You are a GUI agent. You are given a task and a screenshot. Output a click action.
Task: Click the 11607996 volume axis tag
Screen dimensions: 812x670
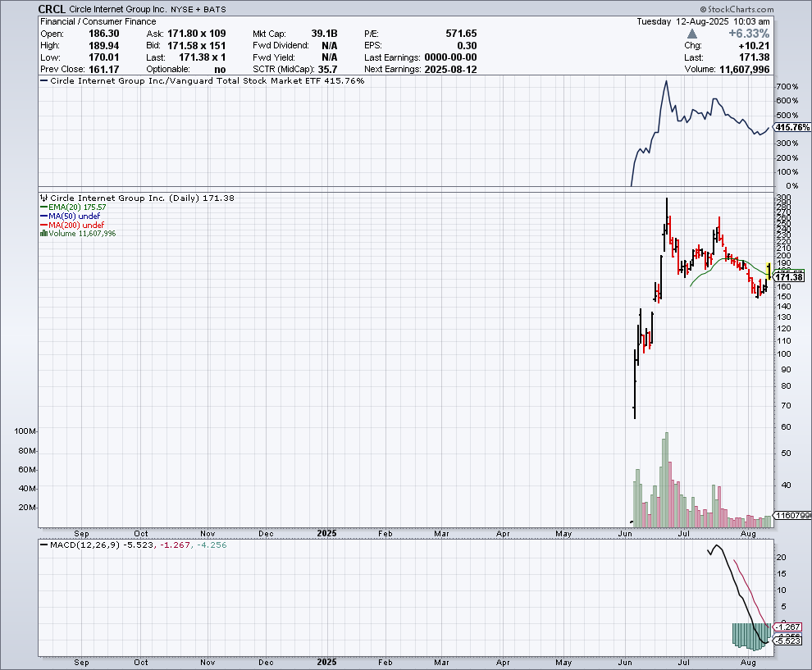coord(792,515)
